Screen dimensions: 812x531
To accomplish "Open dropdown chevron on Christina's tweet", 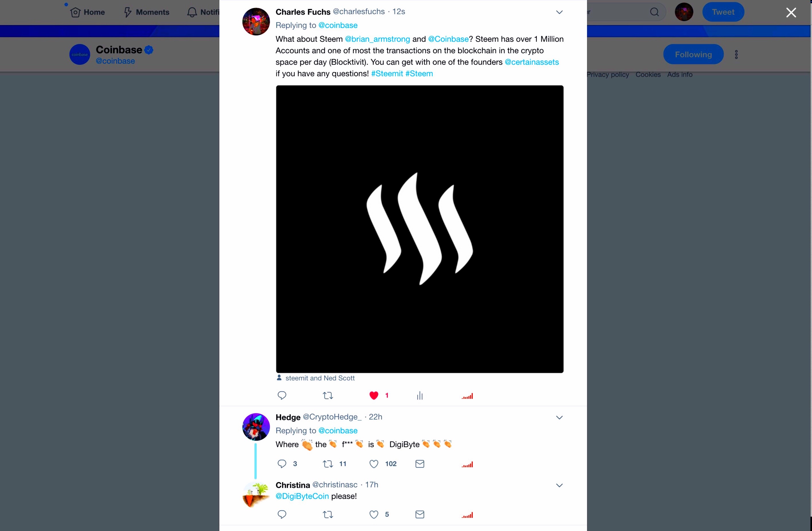I will point(559,485).
